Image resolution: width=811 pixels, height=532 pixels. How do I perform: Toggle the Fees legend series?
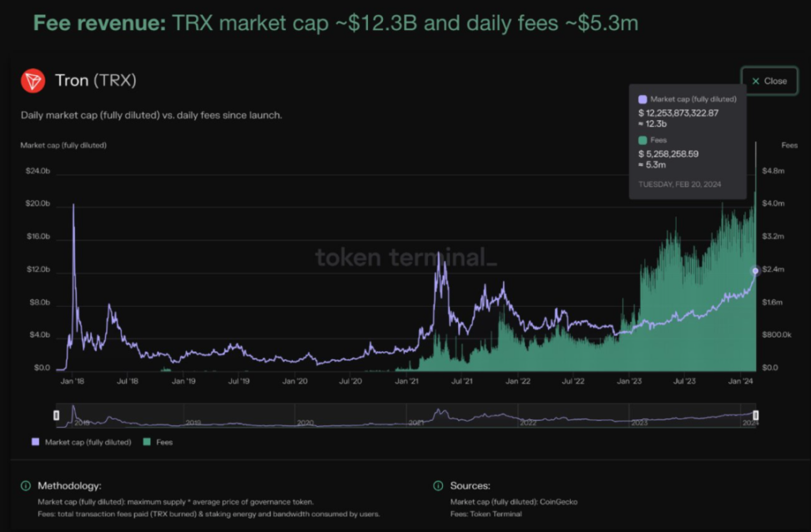[x=158, y=442]
